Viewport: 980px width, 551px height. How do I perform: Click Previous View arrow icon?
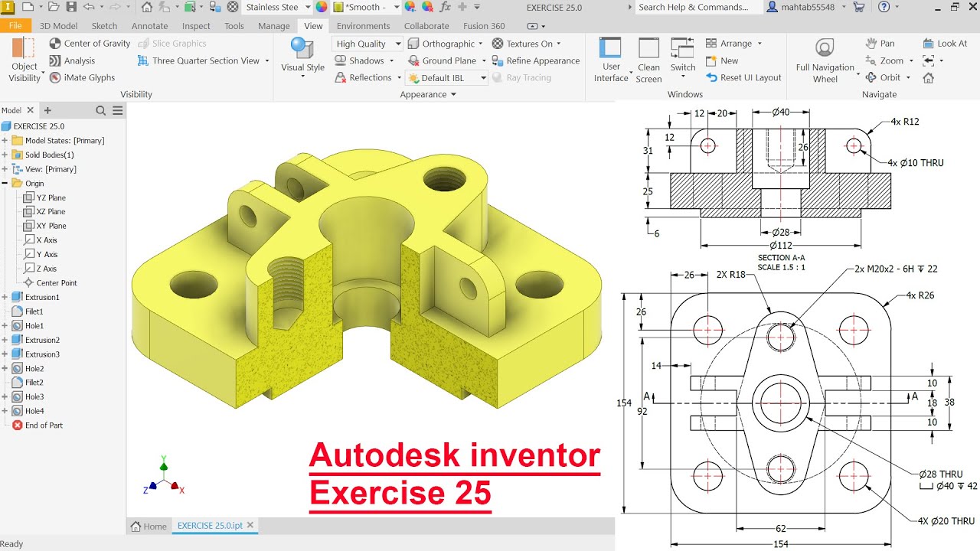(929, 60)
